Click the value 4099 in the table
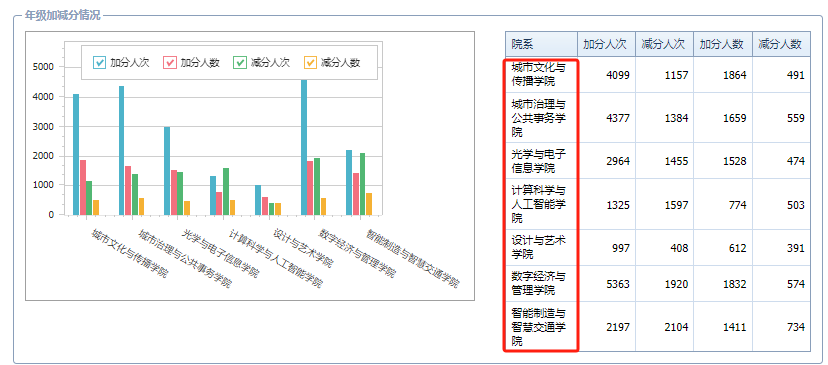Image resolution: width=828 pixels, height=365 pixels. pos(618,75)
